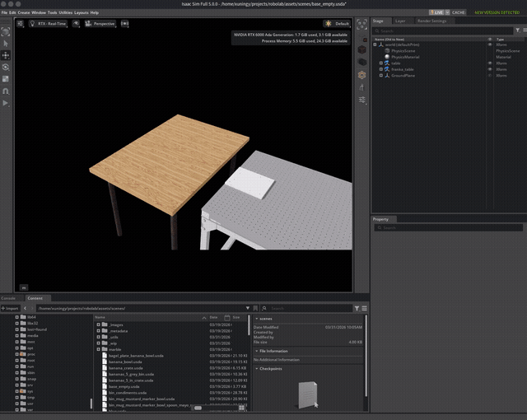Open the Perspective camera dropdown
The image size is (527, 420).
(x=102, y=24)
